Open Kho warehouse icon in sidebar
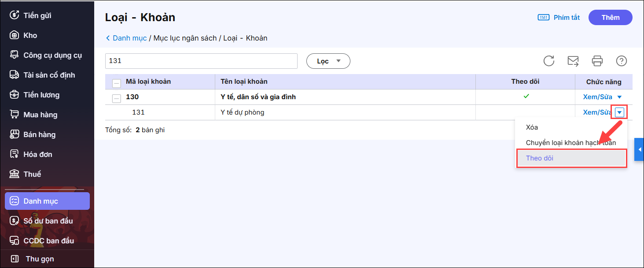644x268 pixels. point(15,35)
